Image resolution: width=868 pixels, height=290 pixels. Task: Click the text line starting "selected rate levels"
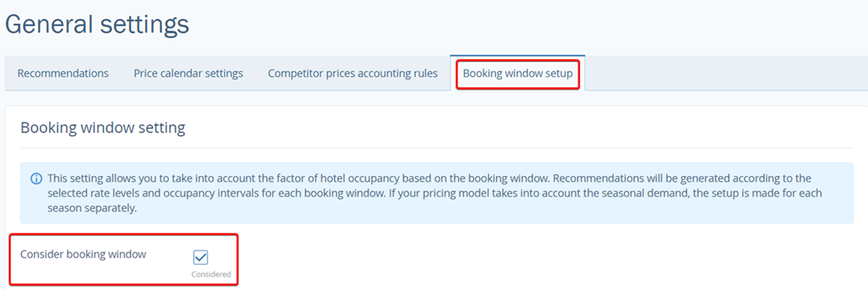coord(435,195)
